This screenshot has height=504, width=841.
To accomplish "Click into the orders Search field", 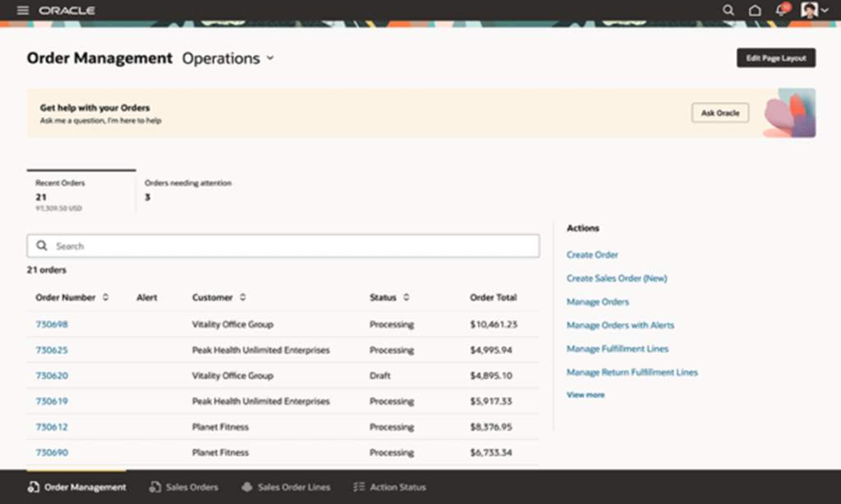I will pyautogui.click(x=283, y=245).
